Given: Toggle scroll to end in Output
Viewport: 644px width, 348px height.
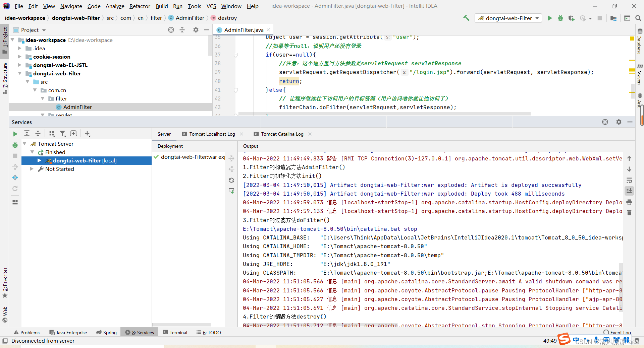Looking at the screenshot, I should 629,191.
